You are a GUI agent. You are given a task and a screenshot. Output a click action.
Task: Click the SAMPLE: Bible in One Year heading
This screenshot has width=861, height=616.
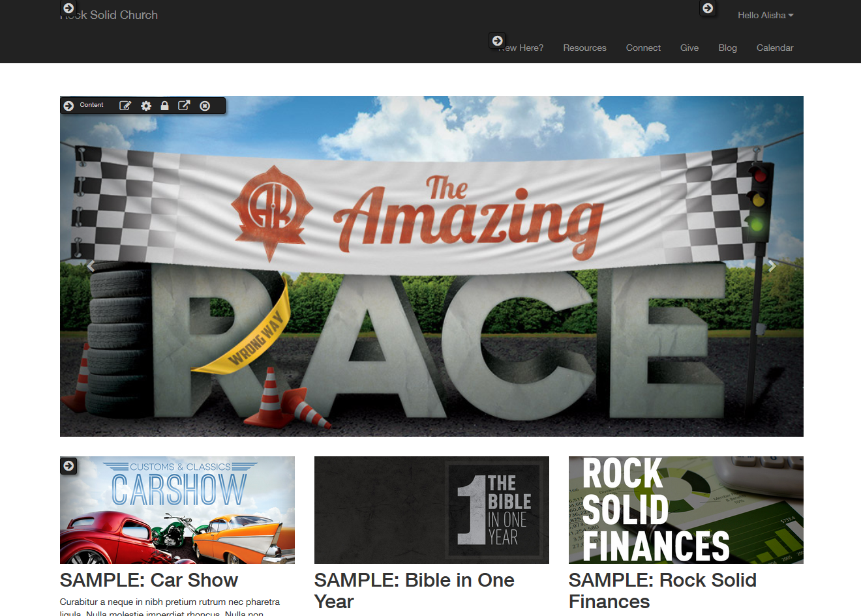[414, 591]
